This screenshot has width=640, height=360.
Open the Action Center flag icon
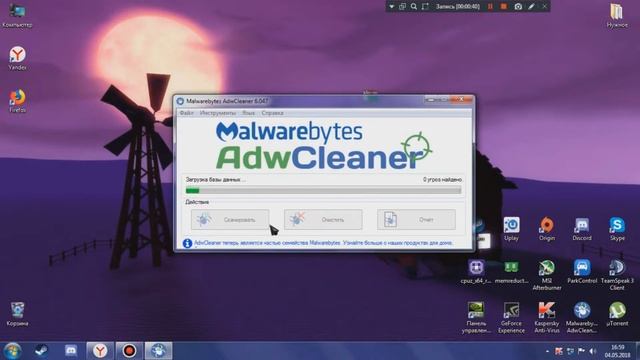coord(581,351)
